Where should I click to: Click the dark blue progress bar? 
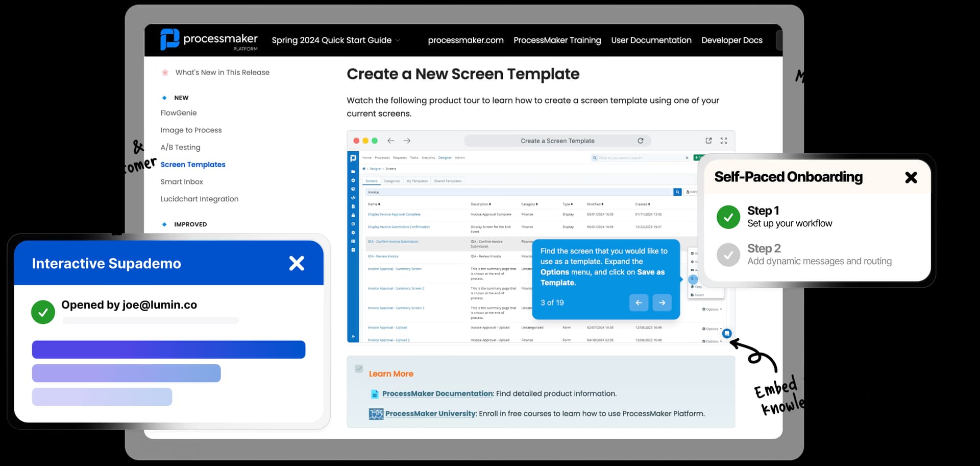(x=168, y=349)
